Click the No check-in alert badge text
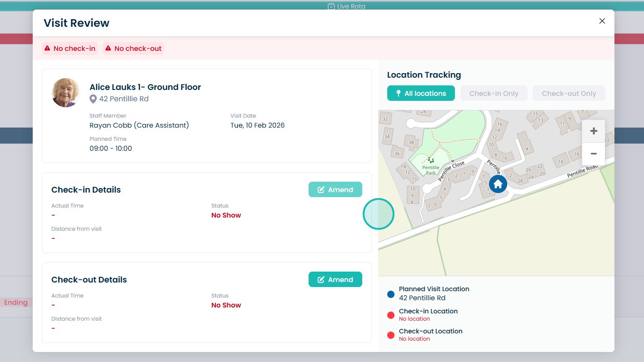This screenshot has height=362, width=644. coord(75,49)
